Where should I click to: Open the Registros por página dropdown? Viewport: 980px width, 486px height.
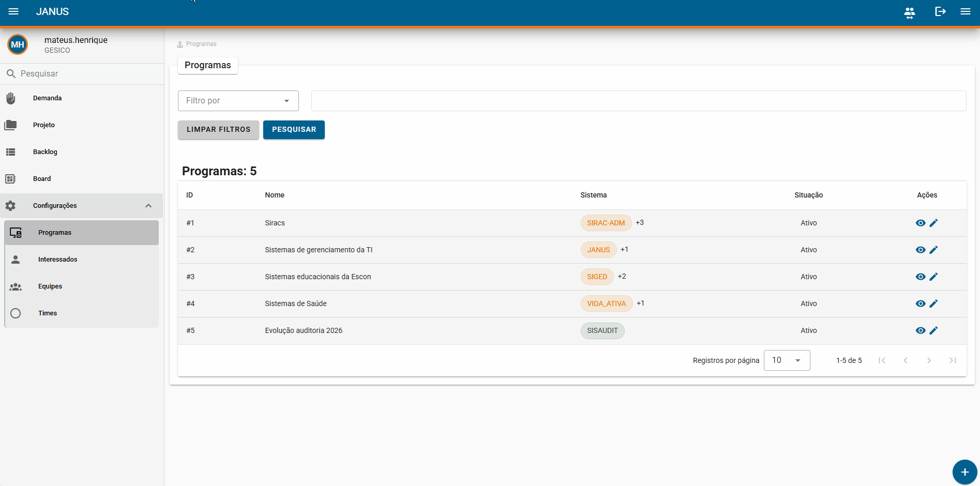[787, 360]
